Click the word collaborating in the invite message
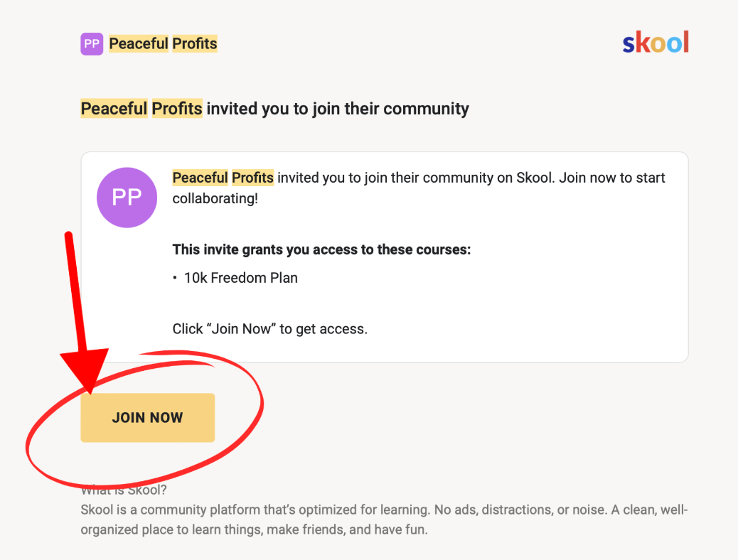Screen dimensions: 738x560 click(215, 198)
